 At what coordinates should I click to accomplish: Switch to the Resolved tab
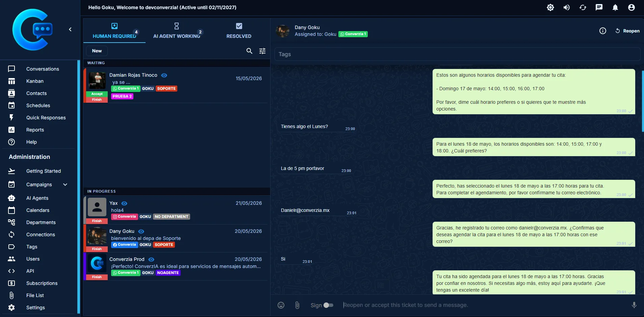coord(239,31)
